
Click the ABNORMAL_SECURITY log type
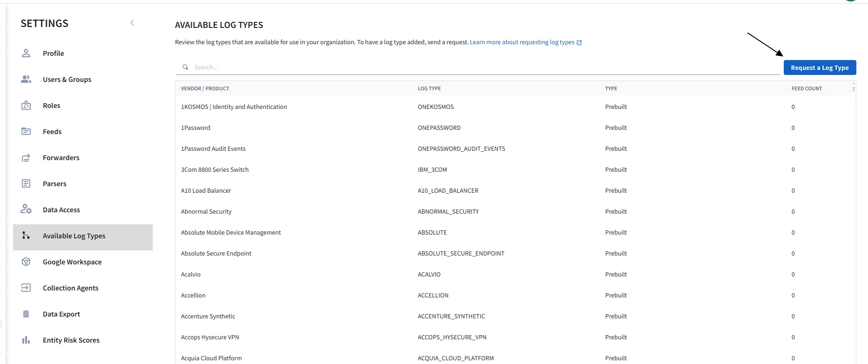[448, 211]
